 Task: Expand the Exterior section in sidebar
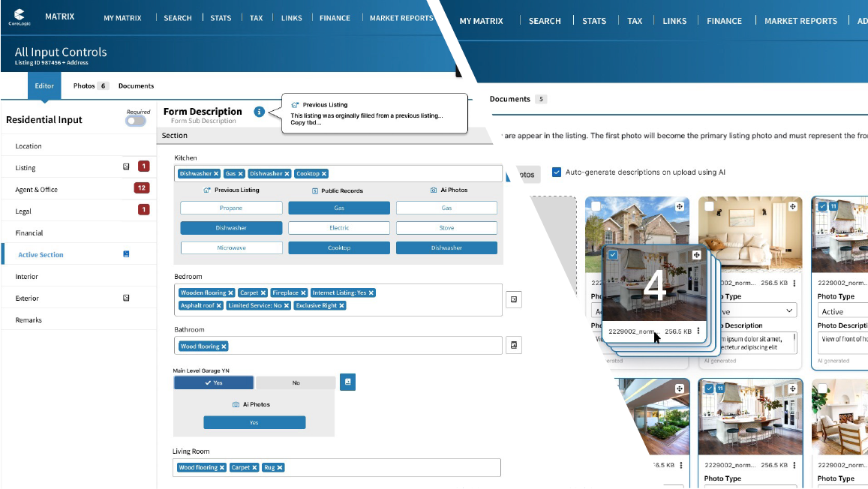[x=27, y=298]
